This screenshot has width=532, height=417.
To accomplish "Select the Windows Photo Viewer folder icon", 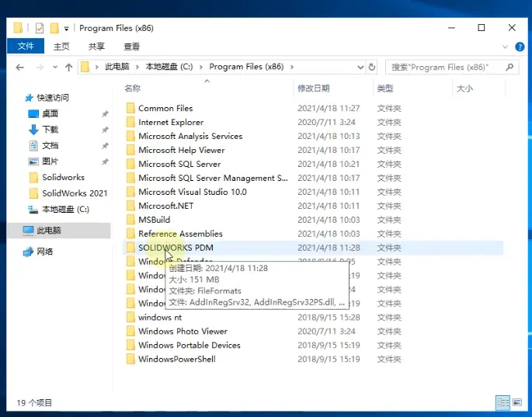I will click(130, 331).
